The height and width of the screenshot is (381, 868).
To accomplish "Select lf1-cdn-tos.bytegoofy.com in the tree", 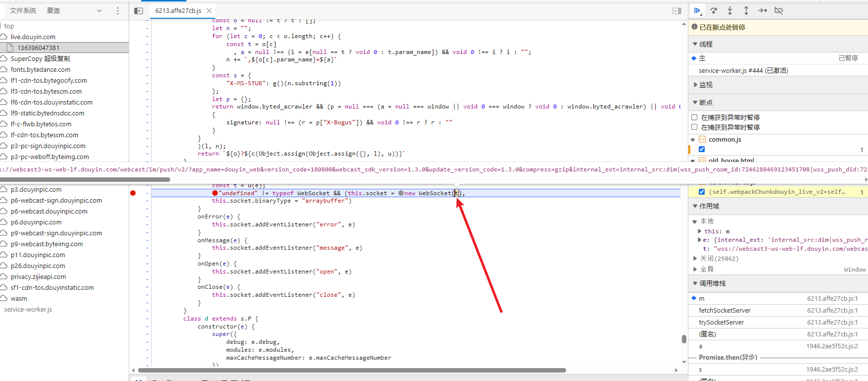I will [49, 80].
